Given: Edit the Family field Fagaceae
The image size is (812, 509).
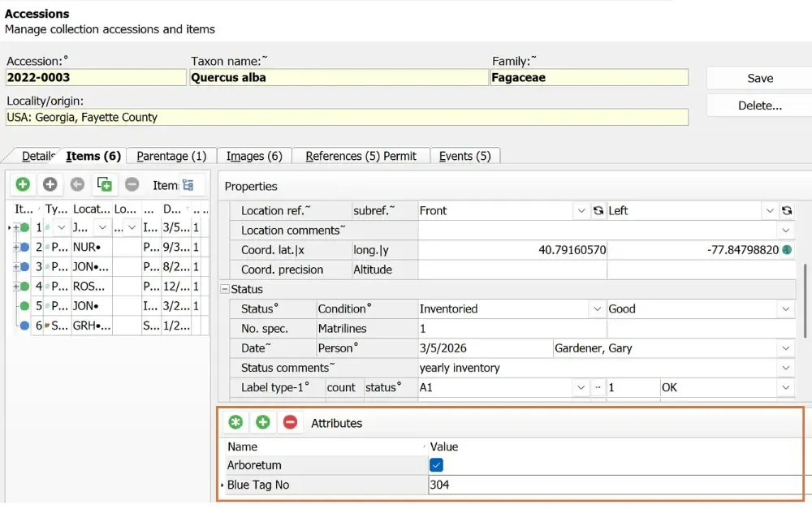Looking at the screenshot, I should point(589,77).
